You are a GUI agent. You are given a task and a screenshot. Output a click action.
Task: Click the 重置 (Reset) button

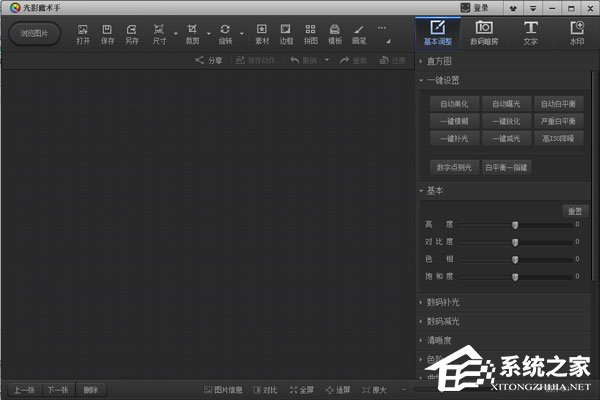[574, 211]
